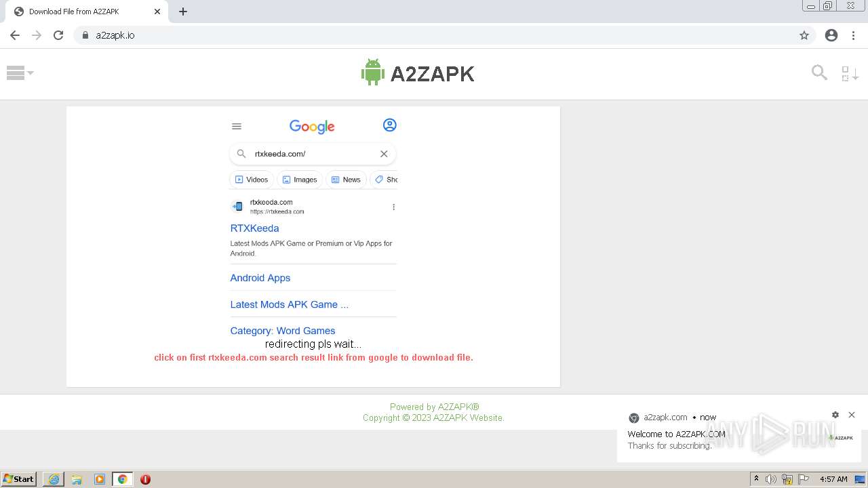
Task: Click the network tray icon
Action: [787, 479]
